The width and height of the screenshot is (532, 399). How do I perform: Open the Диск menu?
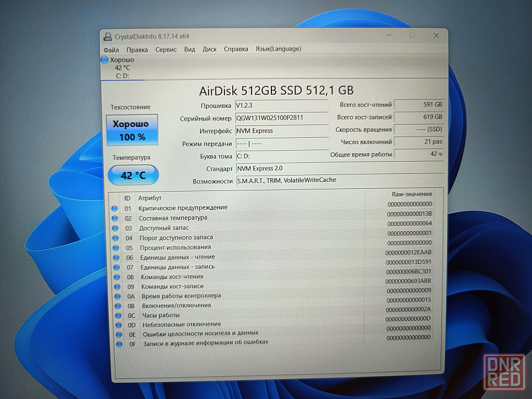click(210, 49)
